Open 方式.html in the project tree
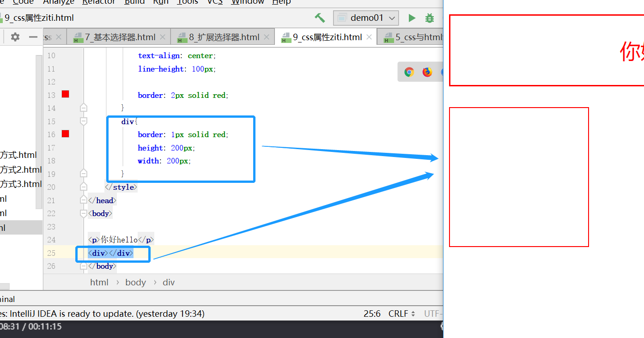This screenshot has width=644, height=338. [x=18, y=155]
